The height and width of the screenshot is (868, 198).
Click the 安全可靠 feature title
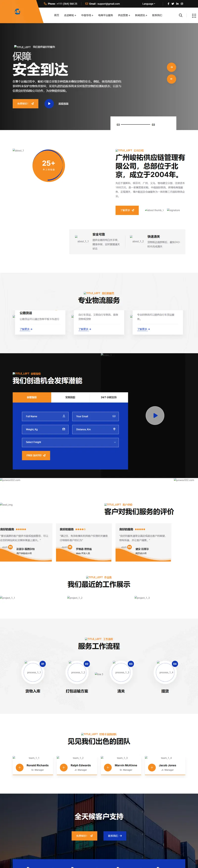pyautogui.click(x=99, y=234)
